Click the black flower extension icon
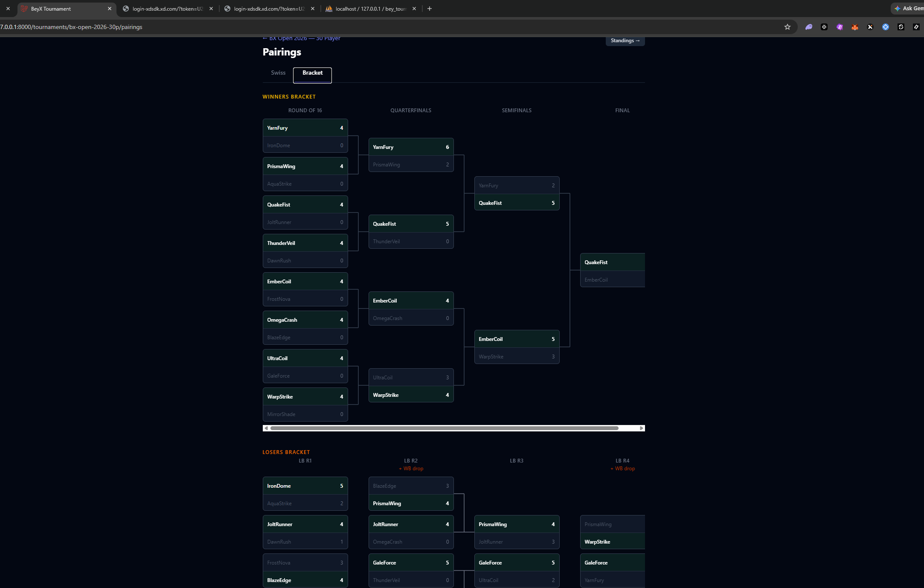 pos(824,27)
